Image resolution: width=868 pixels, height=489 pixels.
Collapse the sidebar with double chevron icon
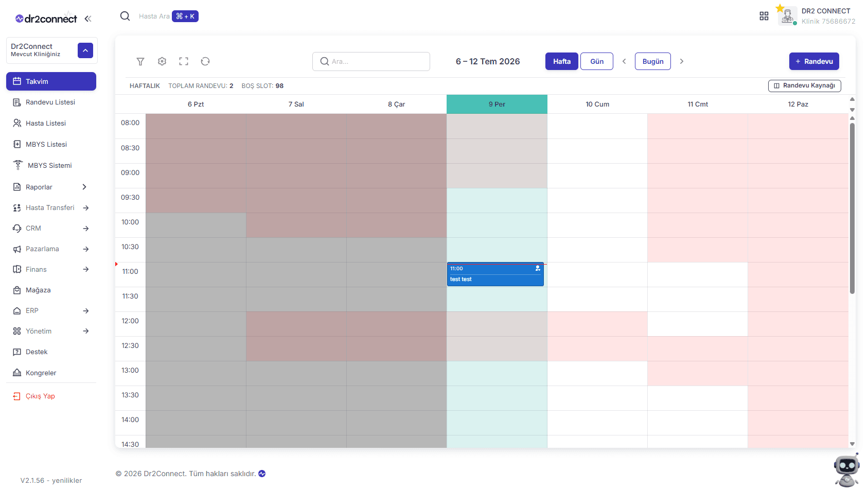88,19
